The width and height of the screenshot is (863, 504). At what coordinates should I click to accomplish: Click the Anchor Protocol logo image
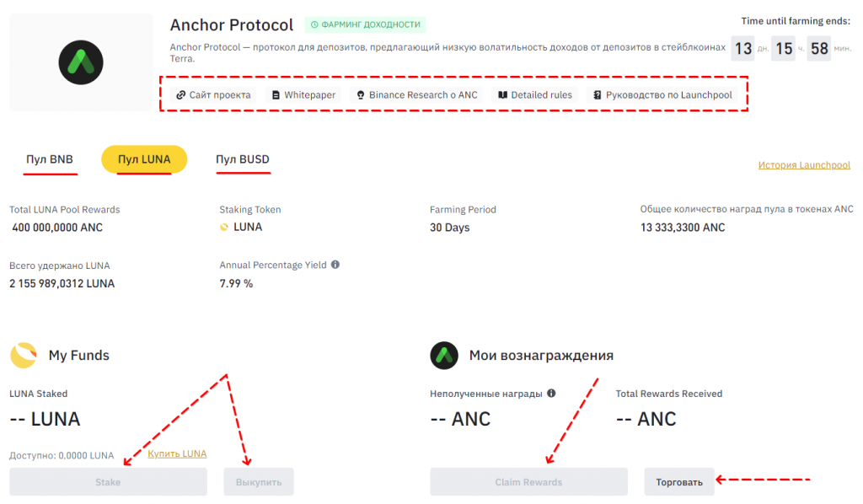coord(81,62)
